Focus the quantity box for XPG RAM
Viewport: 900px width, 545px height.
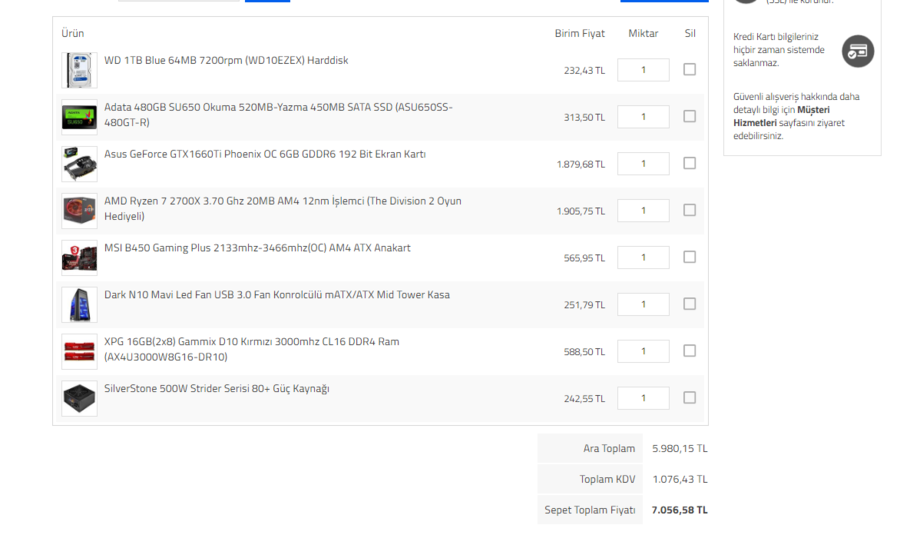[x=643, y=351]
